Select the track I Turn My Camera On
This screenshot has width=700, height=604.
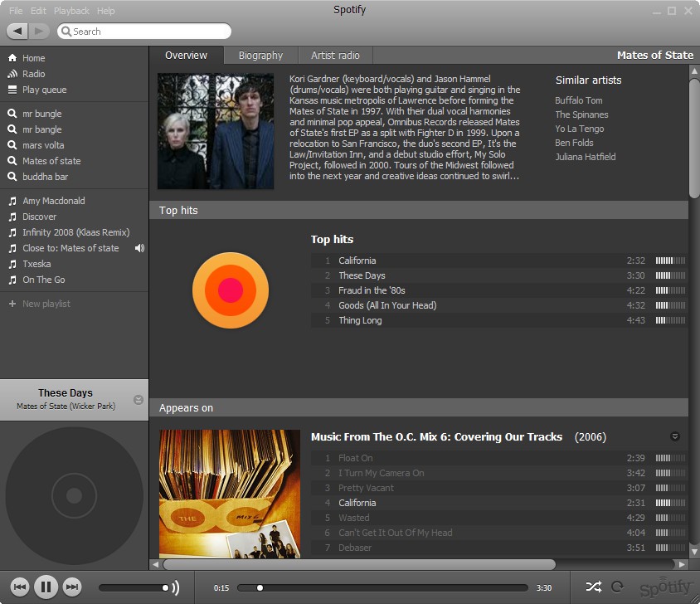498,473
